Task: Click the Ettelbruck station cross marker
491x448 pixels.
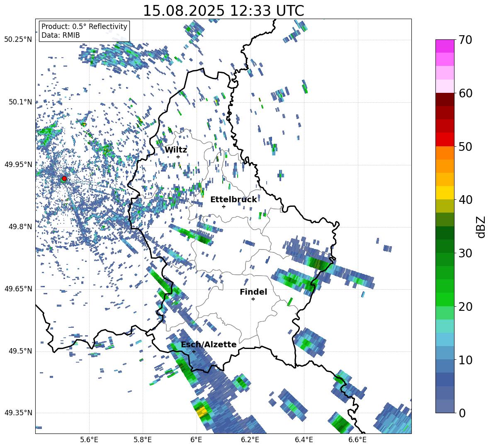Action: (x=224, y=206)
